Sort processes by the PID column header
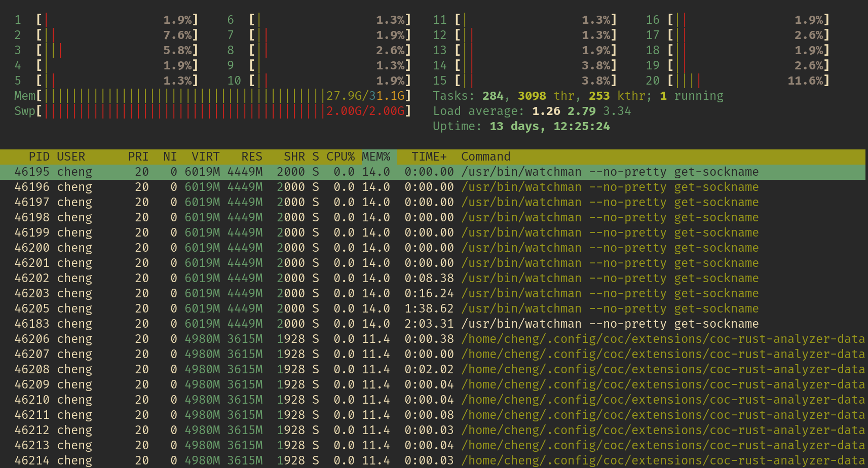 point(40,157)
